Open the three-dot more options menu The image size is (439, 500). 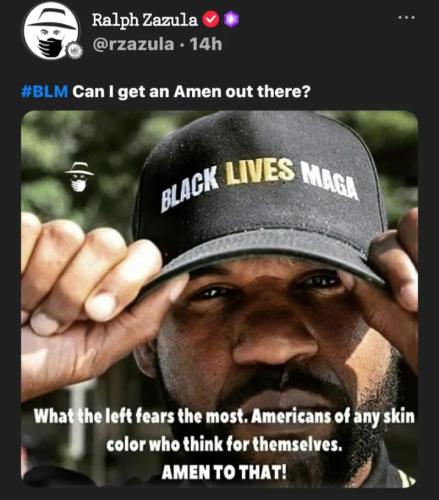[x=407, y=17]
